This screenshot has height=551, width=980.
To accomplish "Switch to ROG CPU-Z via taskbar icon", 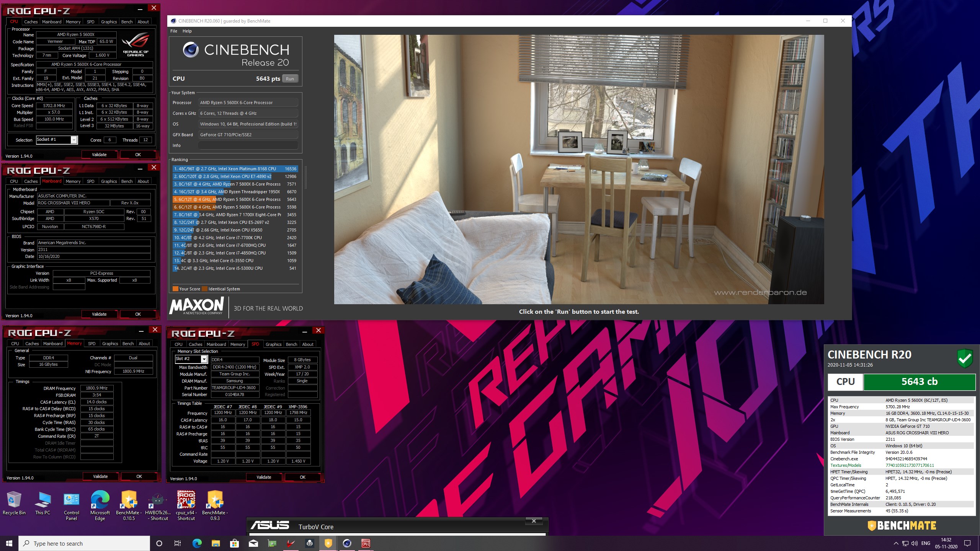I will tap(366, 543).
